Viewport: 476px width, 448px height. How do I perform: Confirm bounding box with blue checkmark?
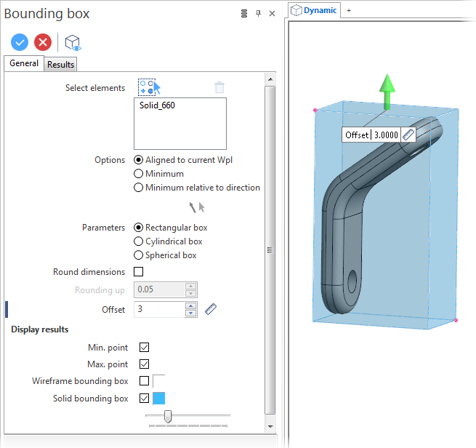(x=20, y=42)
